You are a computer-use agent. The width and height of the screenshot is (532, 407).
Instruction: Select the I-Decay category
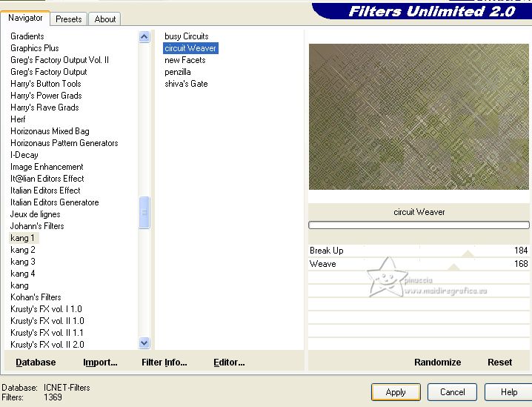(24, 155)
